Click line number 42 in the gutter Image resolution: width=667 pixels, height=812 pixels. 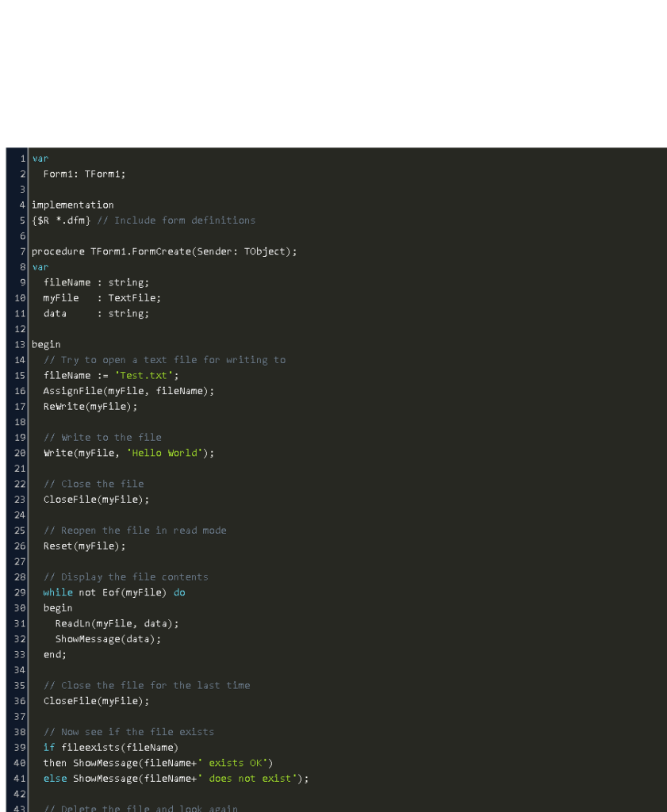pyautogui.click(x=20, y=795)
